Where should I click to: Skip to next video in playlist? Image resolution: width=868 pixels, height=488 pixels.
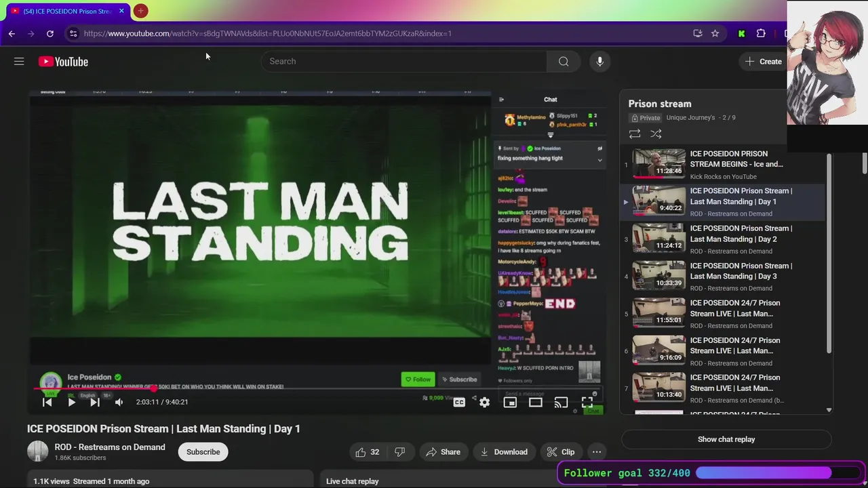click(x=95, y=402)
